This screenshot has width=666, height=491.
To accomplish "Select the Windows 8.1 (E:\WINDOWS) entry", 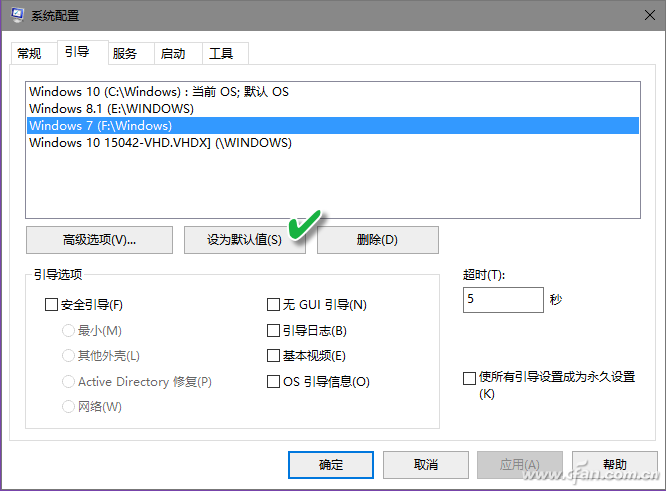I will click(x=333, y=109).
